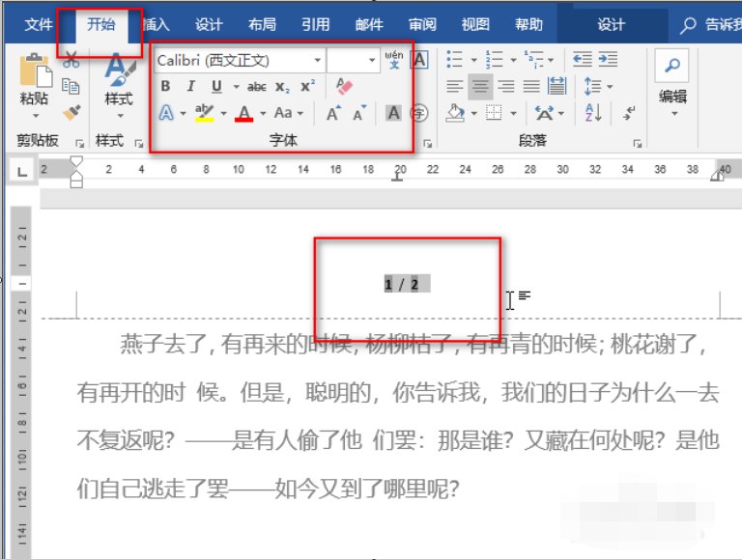Expand the font color arrow
The width and height of the screenshot is (742, 560).
pyautogui.click(x=263, y=114)
